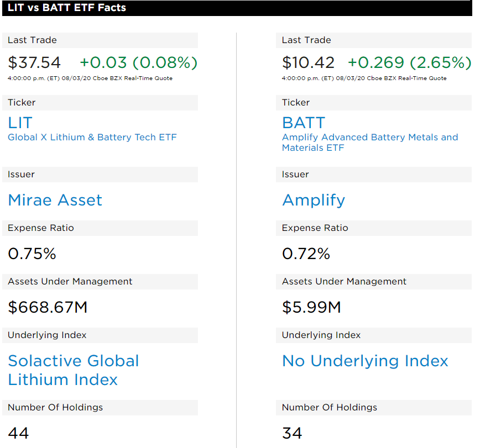Click the BATT column Last Trade label
Image resolution: width=480 pixels, height=448 pixels.
(306, 40)
